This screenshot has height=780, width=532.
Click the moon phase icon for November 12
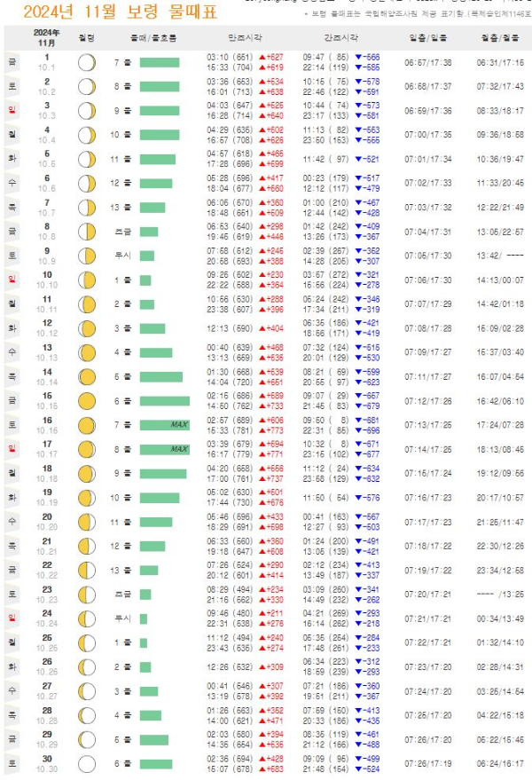click(87, 329)
